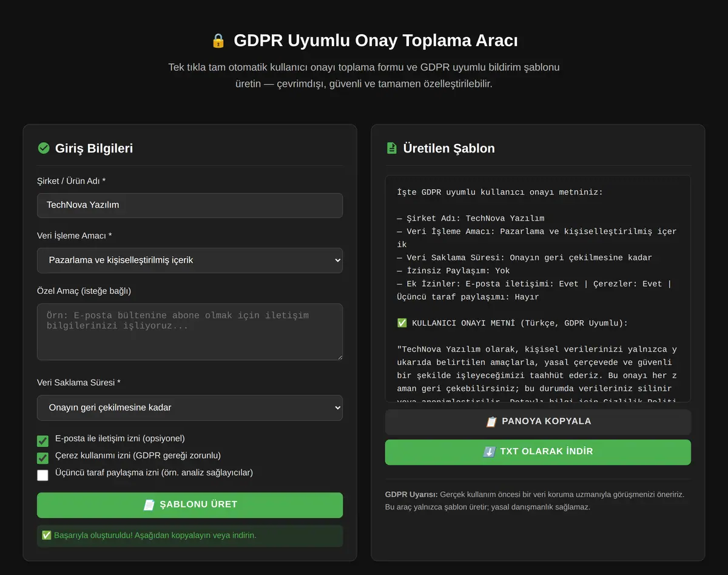Click the heading 'GDPR Uyumlu Onay Toplama Aracı'
728x575 pixels.
tap(376, 41)
